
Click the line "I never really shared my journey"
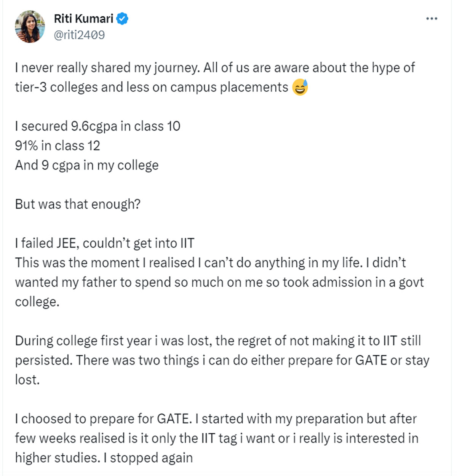(107, 68)
